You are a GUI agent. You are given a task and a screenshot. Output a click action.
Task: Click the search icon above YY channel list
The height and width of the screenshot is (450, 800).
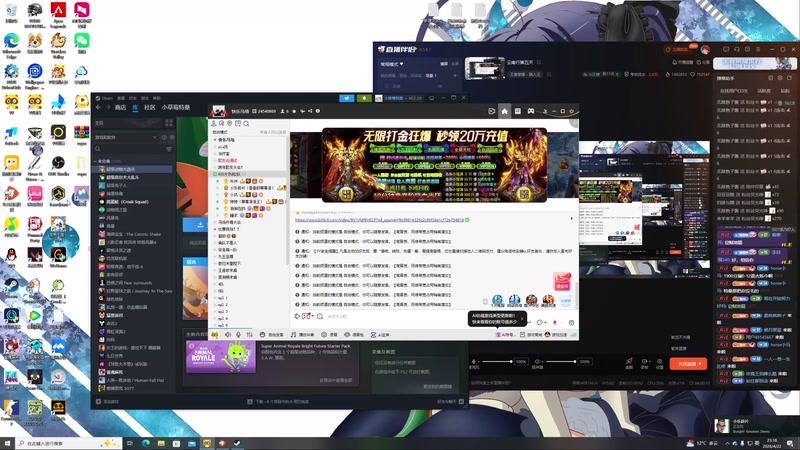(246, 123)
